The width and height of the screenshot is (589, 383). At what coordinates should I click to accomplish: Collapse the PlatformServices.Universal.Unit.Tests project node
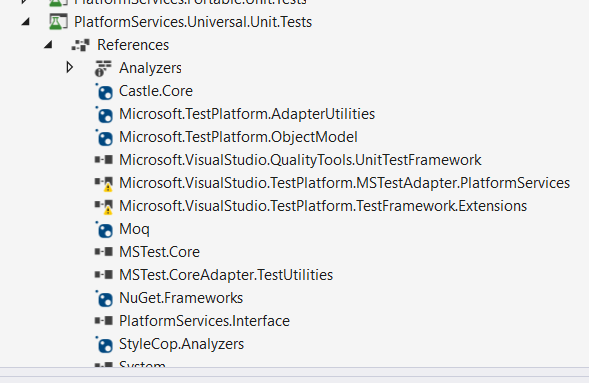(26, 22)
